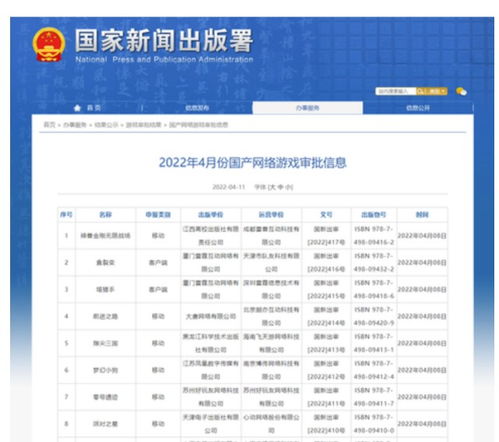Click 客户端 category in row 2
Image resolution: width=499 pixels, height=442 pixels.
[158, 263]
